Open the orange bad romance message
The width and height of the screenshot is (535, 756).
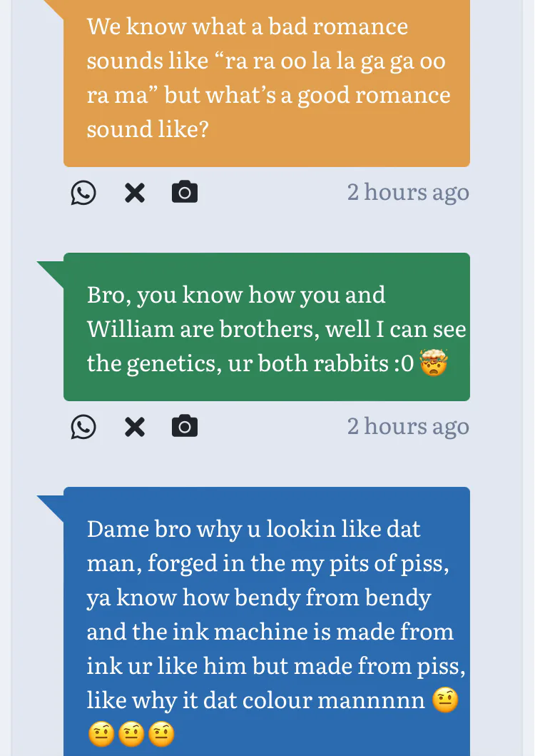[266, 79]
